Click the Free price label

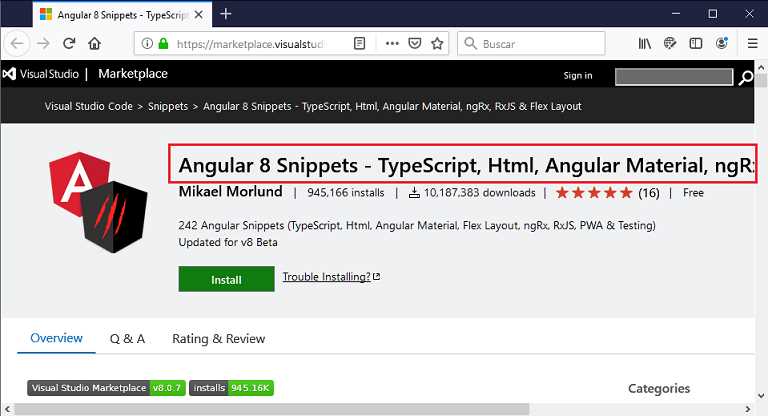[694, 193]
